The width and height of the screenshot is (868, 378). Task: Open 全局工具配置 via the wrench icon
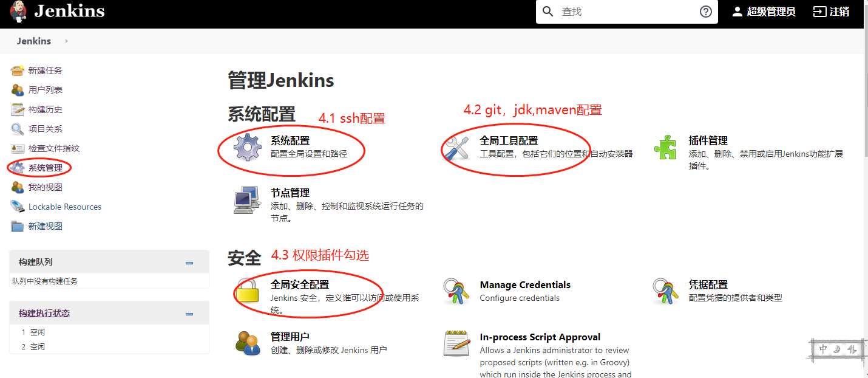coord(456,146)
